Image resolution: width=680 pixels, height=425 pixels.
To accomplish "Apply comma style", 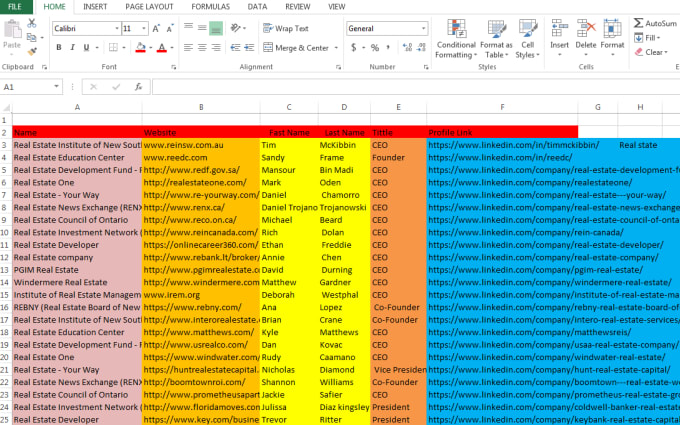I will [388, 48].
